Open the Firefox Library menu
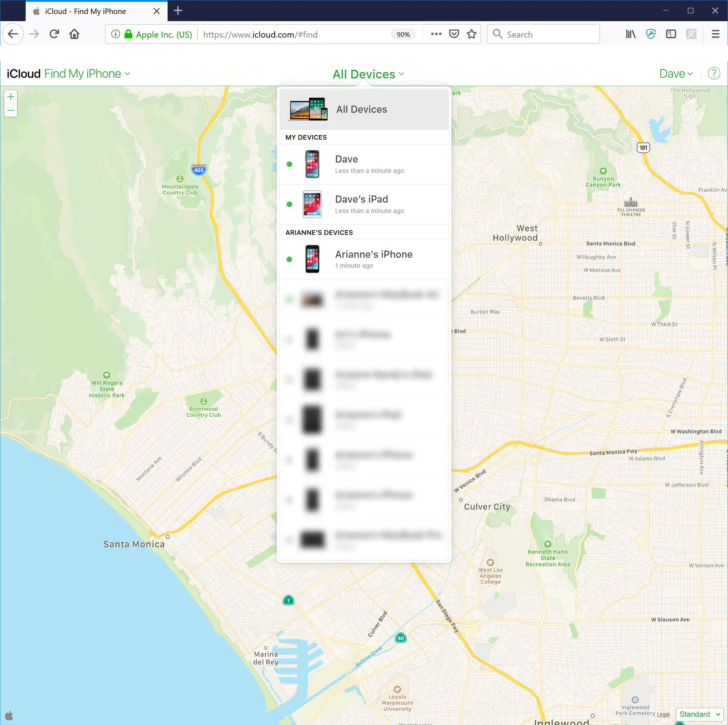The width and height of the screenshot is (728, 725). pyautogui.click(x=630, y=34)
